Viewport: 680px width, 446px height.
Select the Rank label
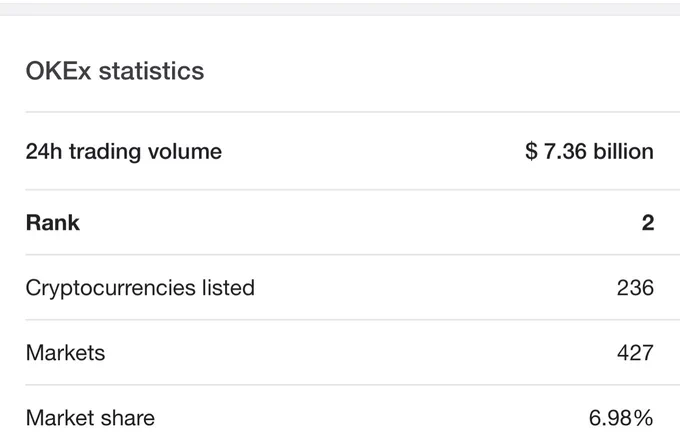click(x=53, y=223)
